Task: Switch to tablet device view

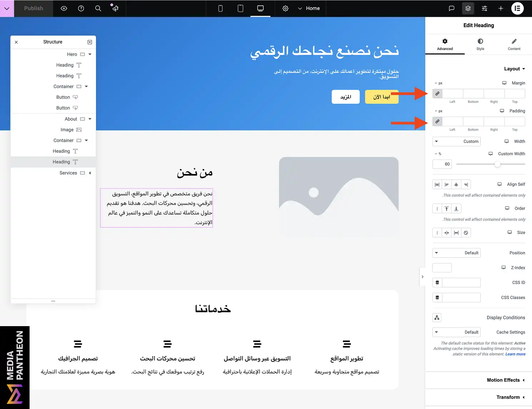Action: tap(241, 8)
